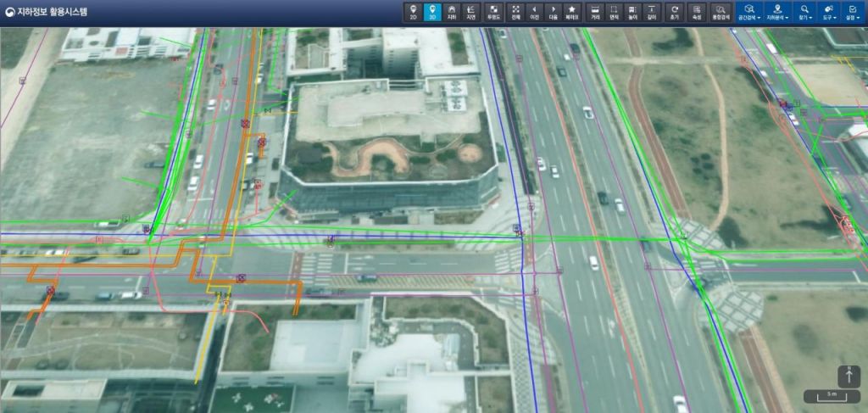The width and height of the screenshot is (868, 413).
Task: Click the 초기 reset button
Action: (674, 12)
